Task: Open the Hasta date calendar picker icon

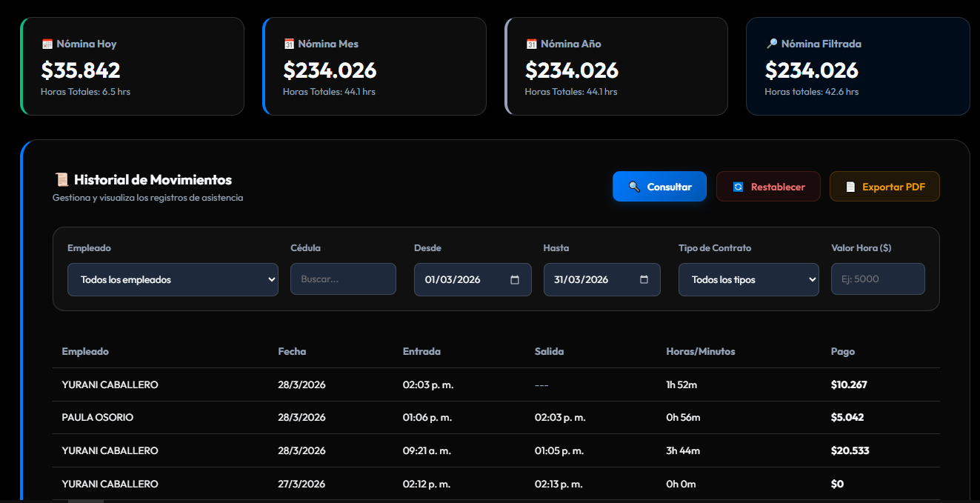Action: click(644, 280)
